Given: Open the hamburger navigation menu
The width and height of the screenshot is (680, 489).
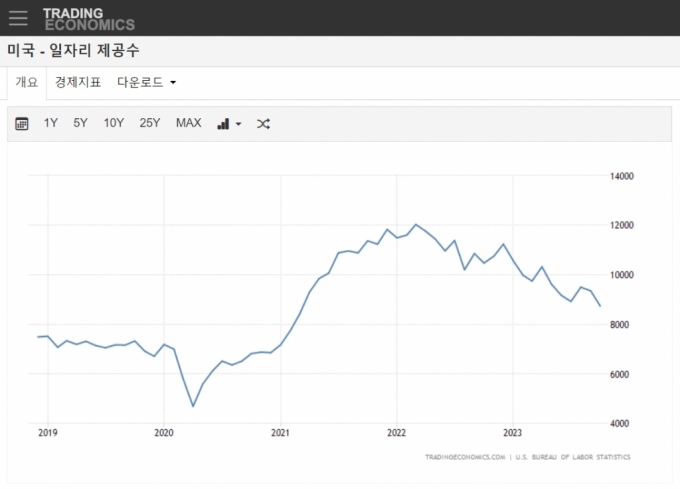Looking at the screenshot, I should [x=18, y=18].
